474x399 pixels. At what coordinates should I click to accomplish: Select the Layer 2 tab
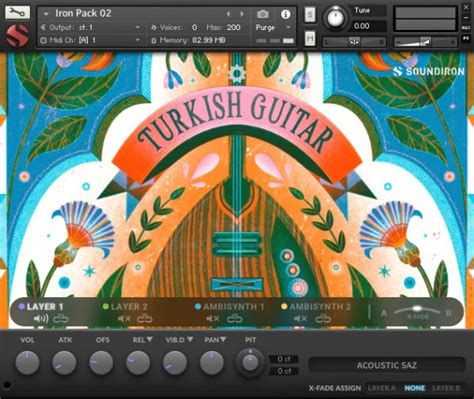pos(125,306)
